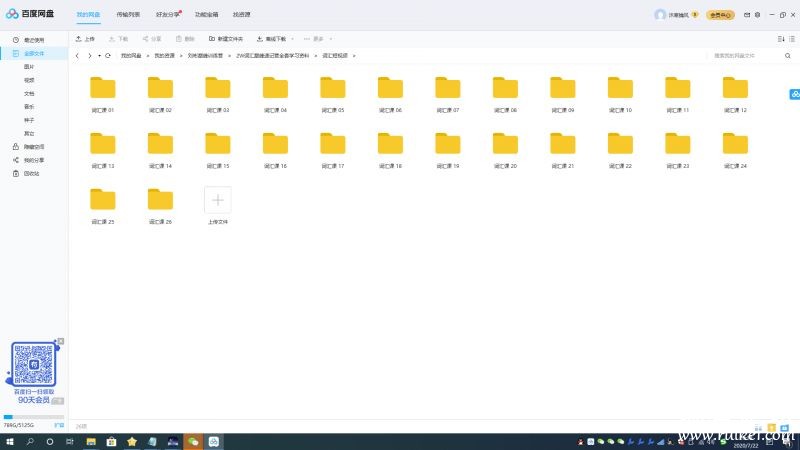Open the 好友分享 tab
800x450 pixels.
click(168, 15)
